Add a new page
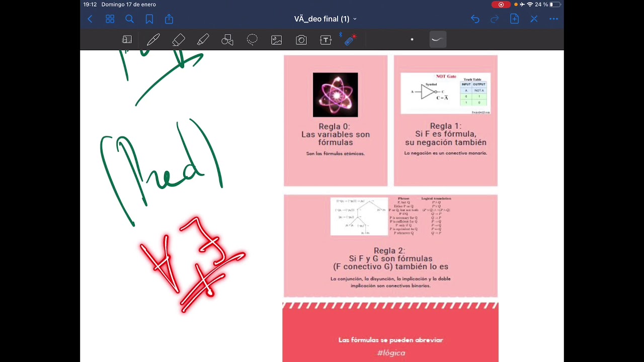 coord(514,19)
